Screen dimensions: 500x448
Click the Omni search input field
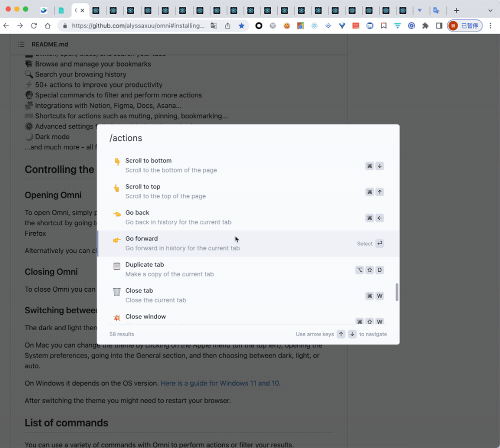coord(248,138)
